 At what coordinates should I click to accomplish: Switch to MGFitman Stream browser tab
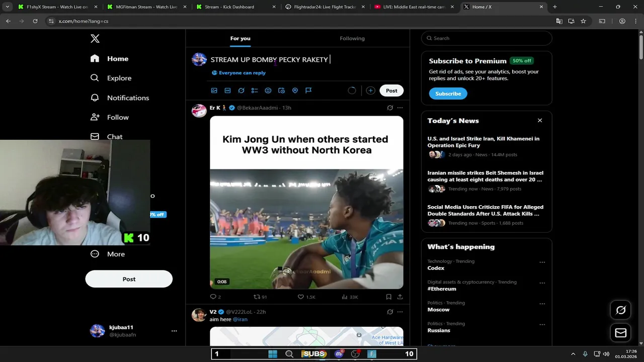147,7
